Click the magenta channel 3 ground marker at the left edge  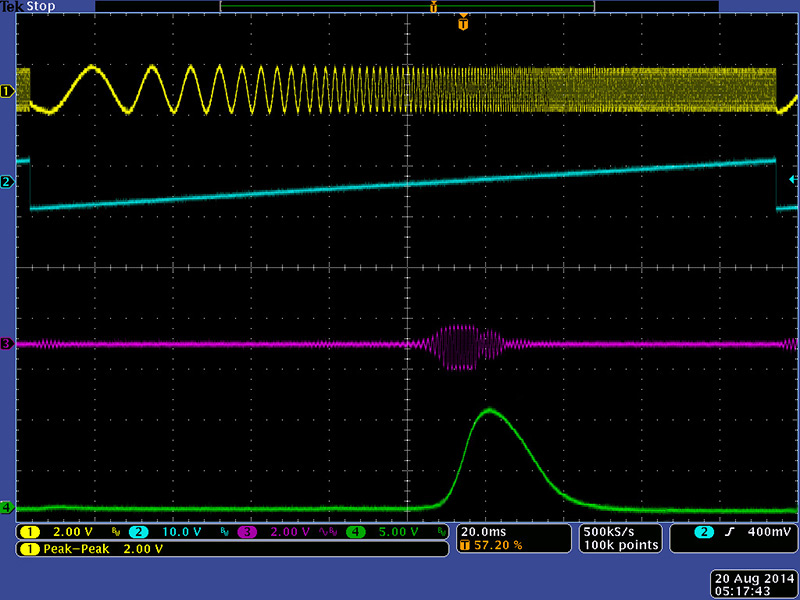point(7,344)
